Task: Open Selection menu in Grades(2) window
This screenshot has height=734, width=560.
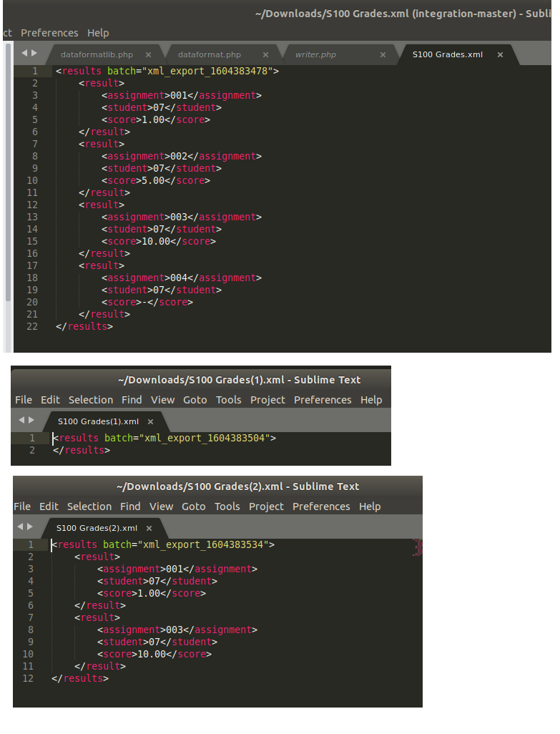Action: (x=89, y=507)
